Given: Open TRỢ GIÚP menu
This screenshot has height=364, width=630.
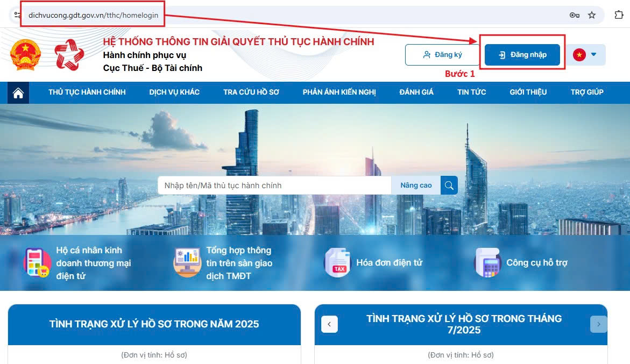Looking at the screenshot, I should click(x=587, y=92).
